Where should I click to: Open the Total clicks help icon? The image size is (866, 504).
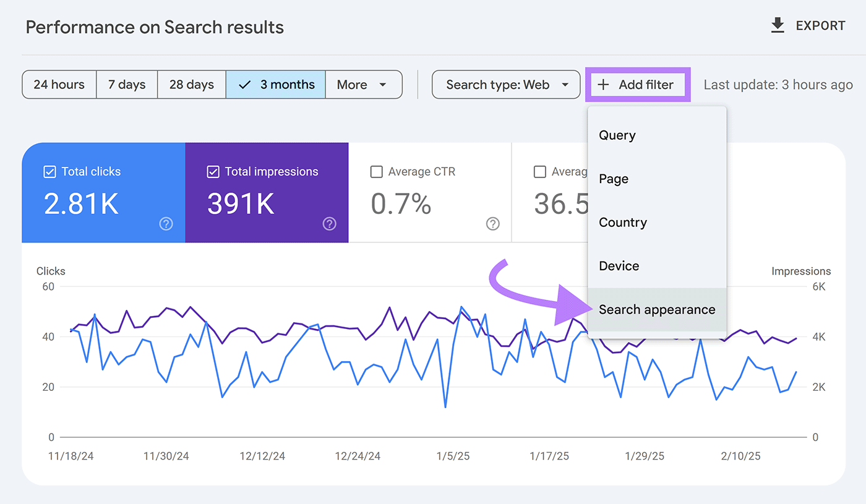[x=166, y=224]
